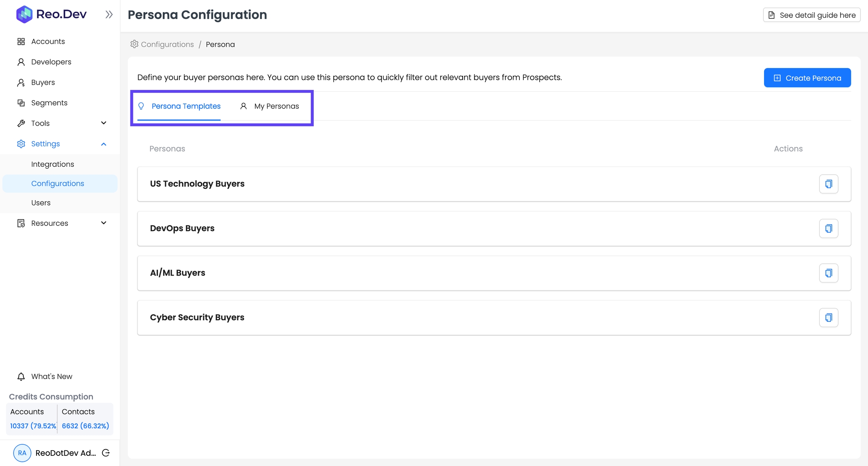The height and width of the screenshot is (466, 868).
Task: Click the Create Persona button
Action: tap(807, 78)
